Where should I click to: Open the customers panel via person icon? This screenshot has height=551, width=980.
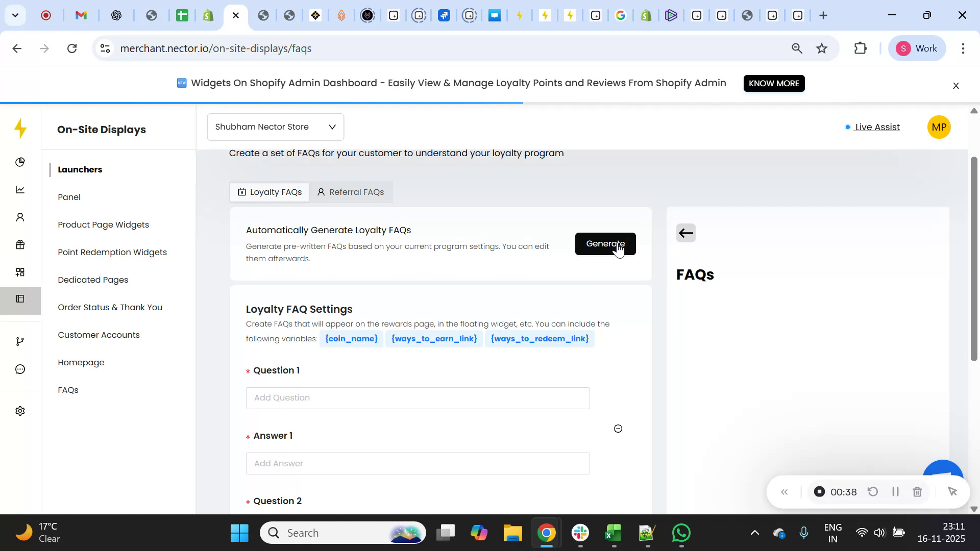(20, 217)
